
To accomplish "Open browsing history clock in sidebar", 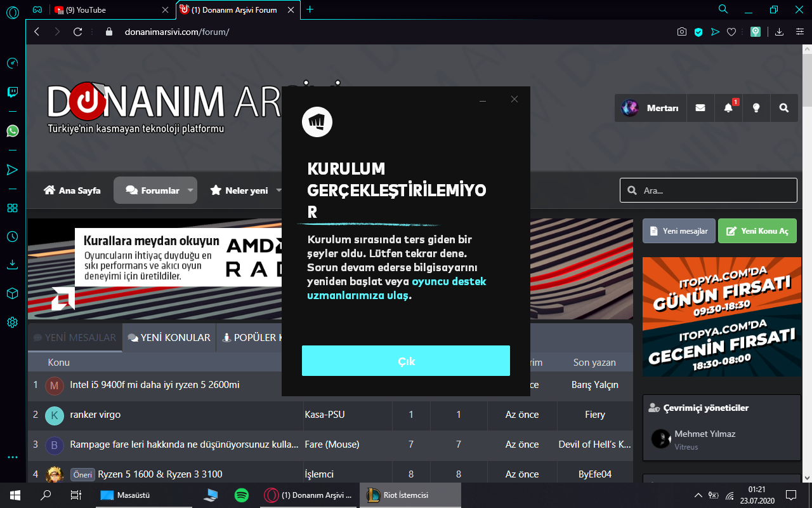I will [12, 236].
